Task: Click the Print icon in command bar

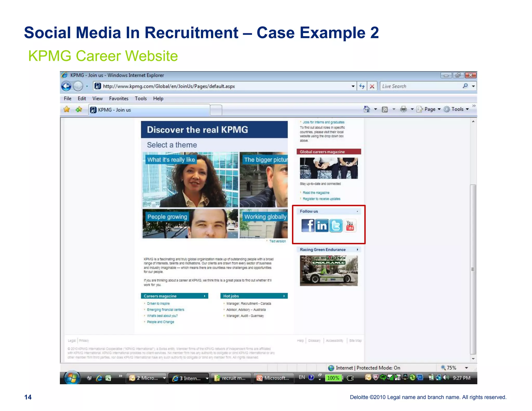Action: 403,109
